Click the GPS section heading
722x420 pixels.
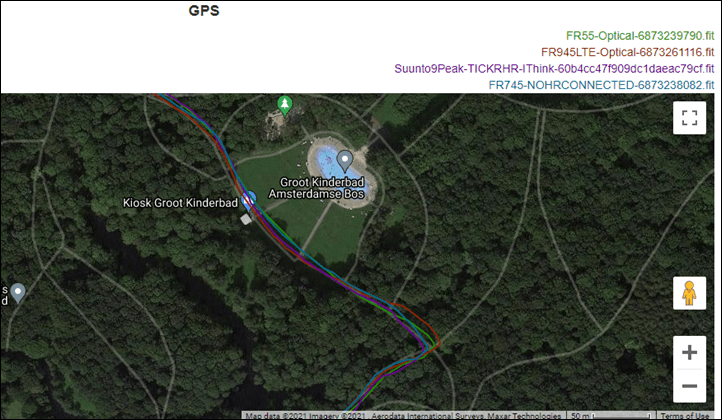pyautogui.click(x=204, y=11)
